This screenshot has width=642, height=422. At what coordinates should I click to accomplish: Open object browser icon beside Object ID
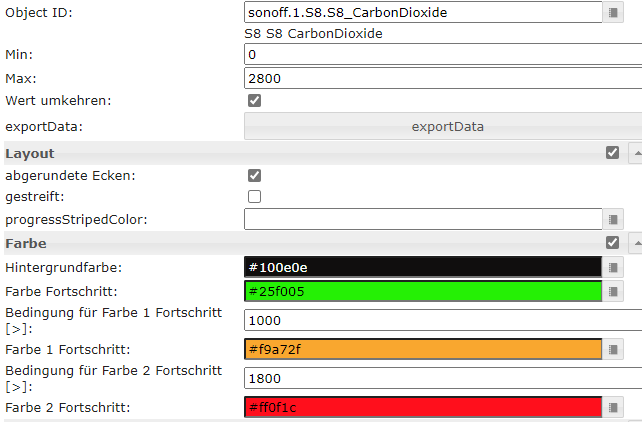coord(614,13)
